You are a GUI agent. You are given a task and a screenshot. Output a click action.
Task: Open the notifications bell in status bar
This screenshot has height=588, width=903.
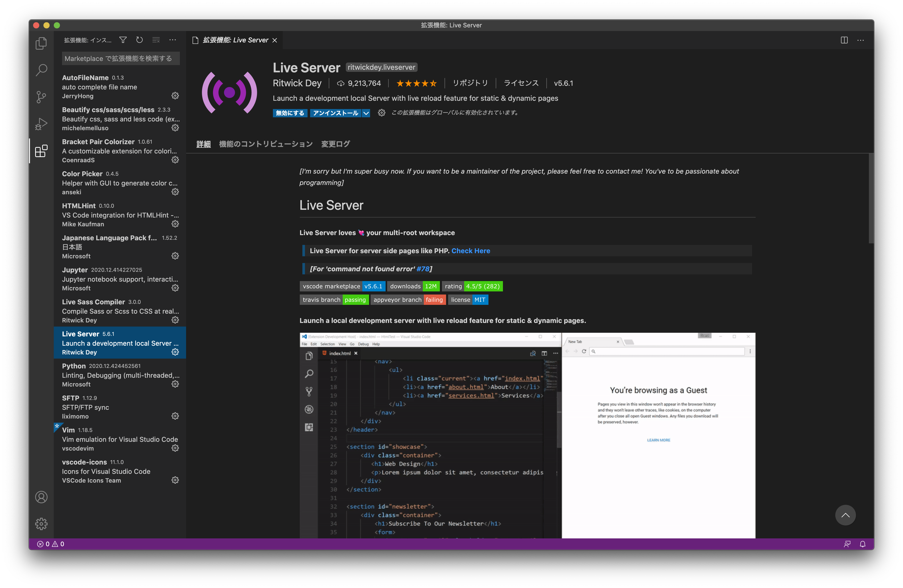point(862,544)
